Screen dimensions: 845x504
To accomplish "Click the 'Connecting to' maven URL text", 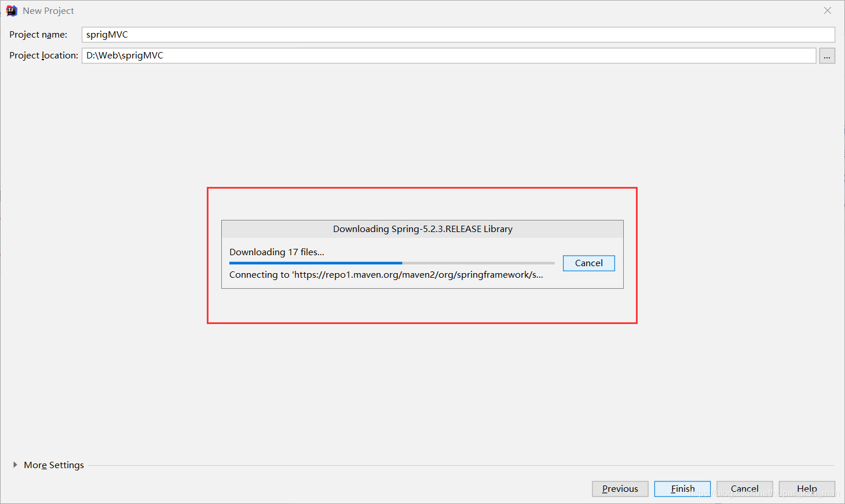I will tap(386, 275).
